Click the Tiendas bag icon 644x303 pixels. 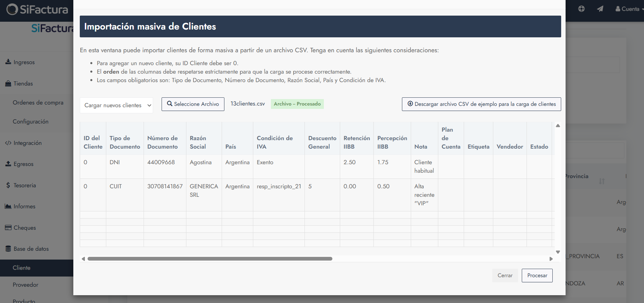click(x=8, y=83)
